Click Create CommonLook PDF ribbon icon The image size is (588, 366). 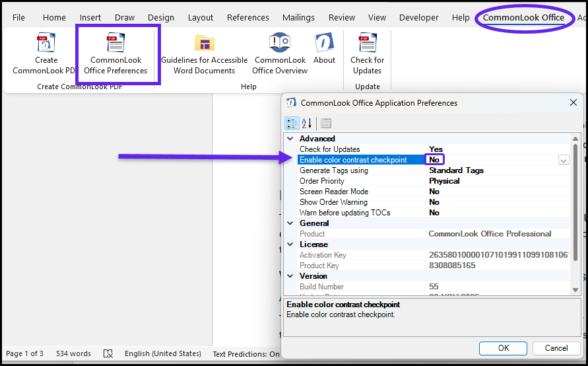pos(46,54)
